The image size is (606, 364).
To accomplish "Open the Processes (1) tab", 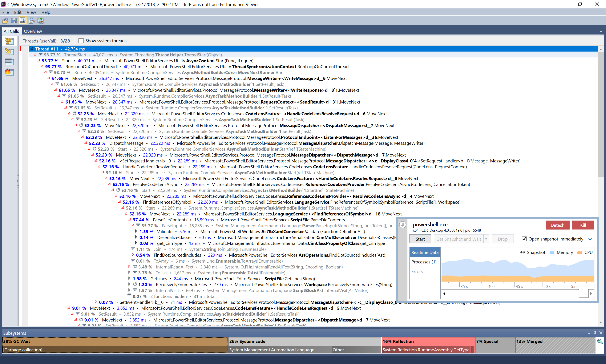I will 424,262.
